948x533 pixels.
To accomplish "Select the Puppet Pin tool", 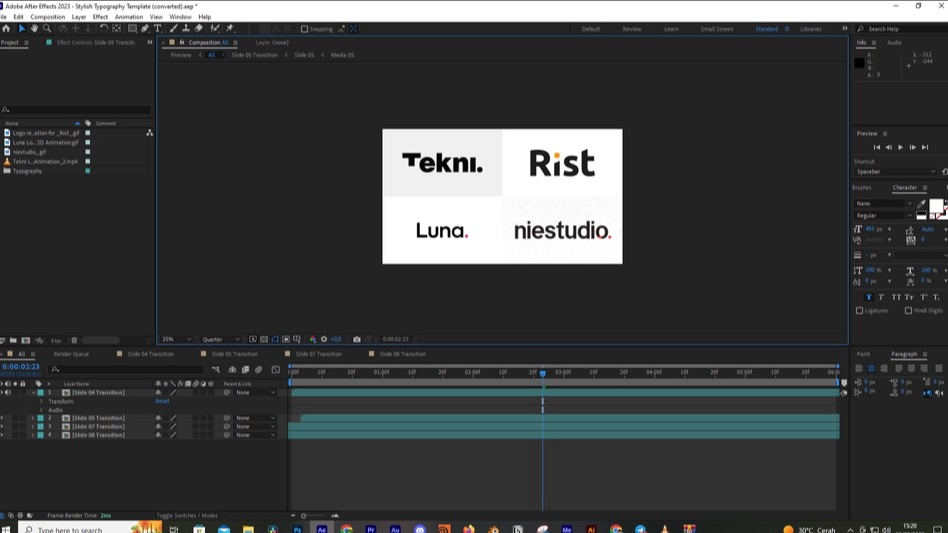I will click(230, 28).
